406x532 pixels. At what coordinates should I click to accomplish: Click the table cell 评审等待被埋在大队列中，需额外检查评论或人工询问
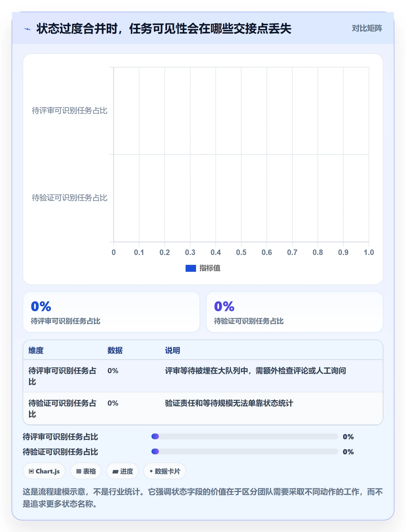[x=255, y=371]
